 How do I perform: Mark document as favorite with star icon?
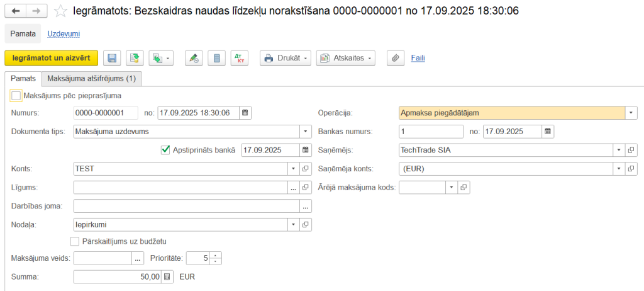tap(60, 11)
